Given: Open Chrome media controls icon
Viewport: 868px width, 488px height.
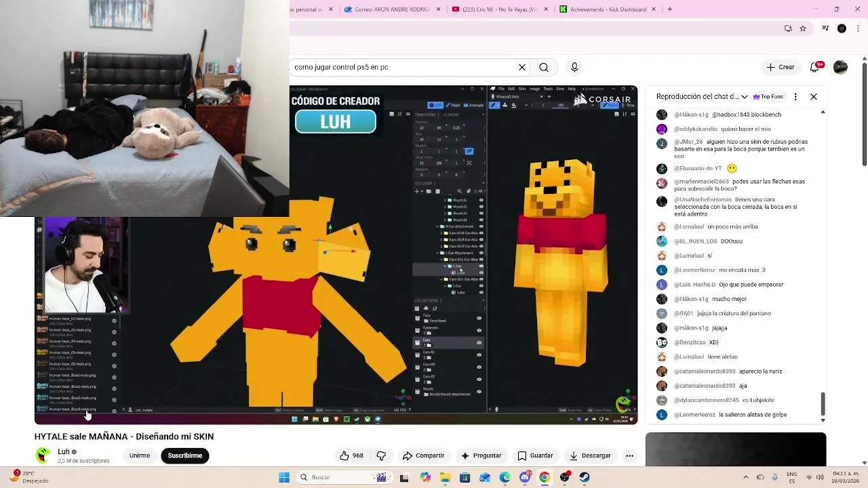Looking at the screenshot, I should tap(825, 28).
